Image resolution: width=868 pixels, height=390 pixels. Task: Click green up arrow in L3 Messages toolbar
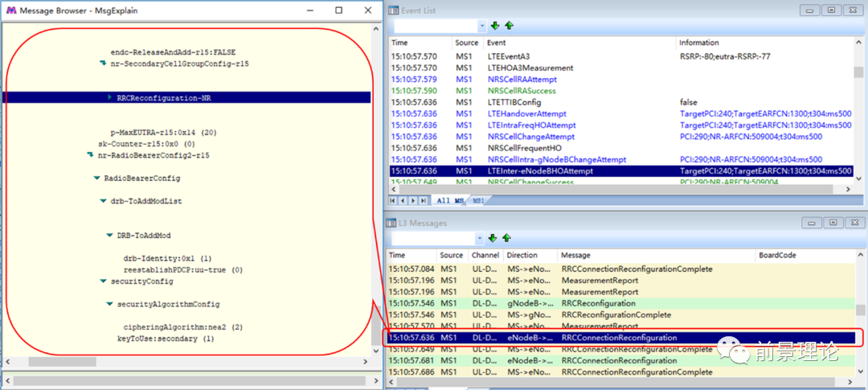click(x=506, y=238)
